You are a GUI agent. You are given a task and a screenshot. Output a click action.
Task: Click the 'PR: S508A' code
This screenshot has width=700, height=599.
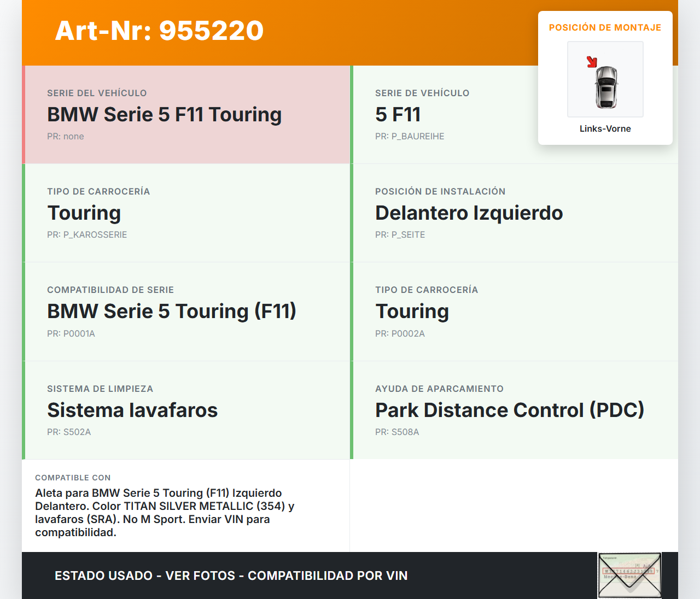[397, 432]
